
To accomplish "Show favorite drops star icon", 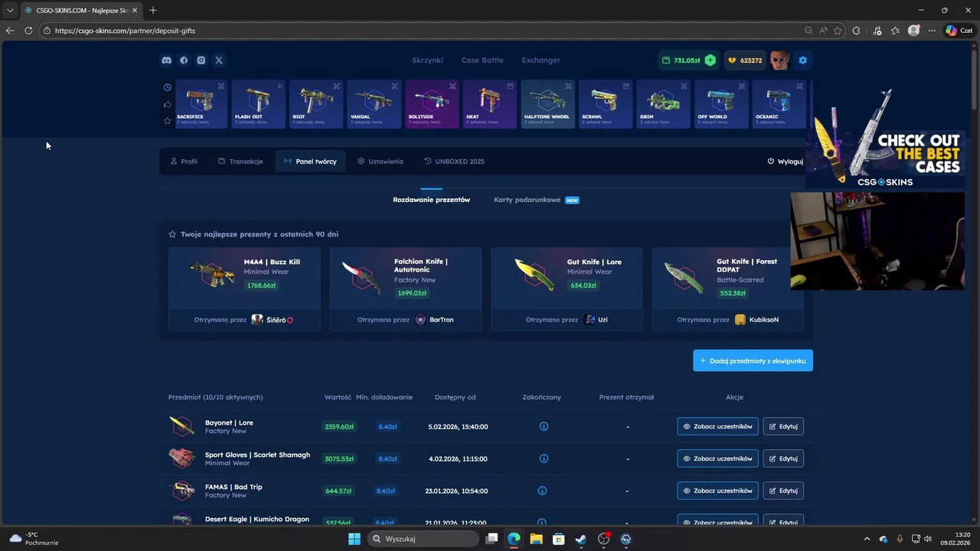I will click(x=168, y=121).
